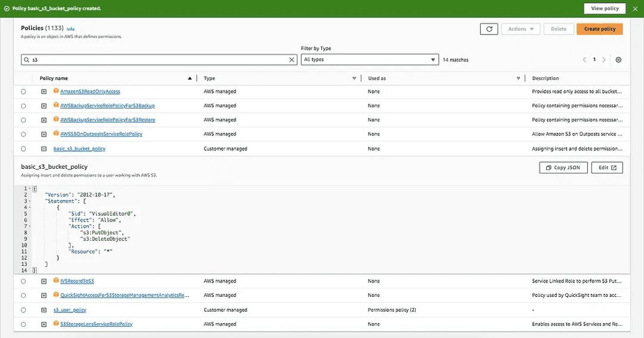The image size is (644, 338).
Task: Expand AWSBackupServiceRolePolicyForS3Backup row details
Action: [44, 106]
